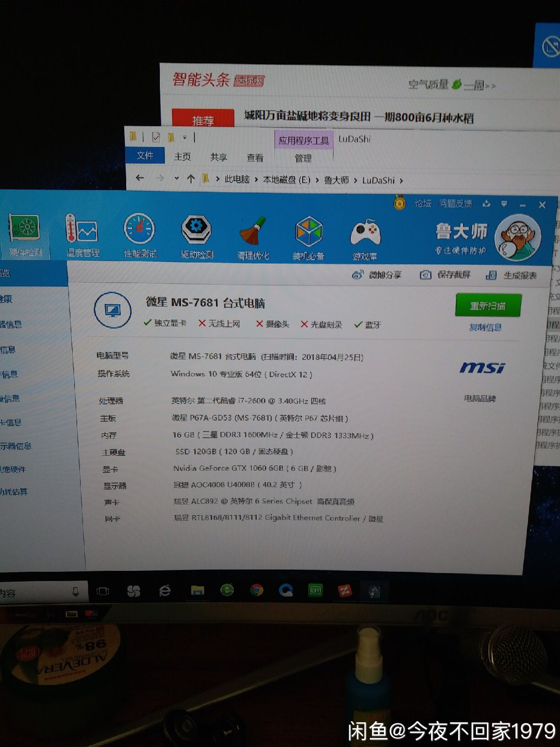This screenshot has width=560, height=747.
Task: Click the properties checkmark icon in Explorer quick access toolbar
Action: point(156,137)
